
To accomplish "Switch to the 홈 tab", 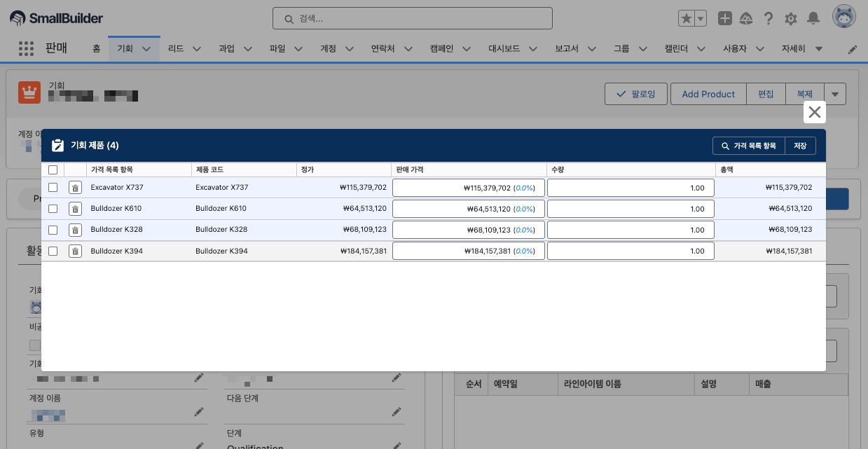I will coord(97,49).
